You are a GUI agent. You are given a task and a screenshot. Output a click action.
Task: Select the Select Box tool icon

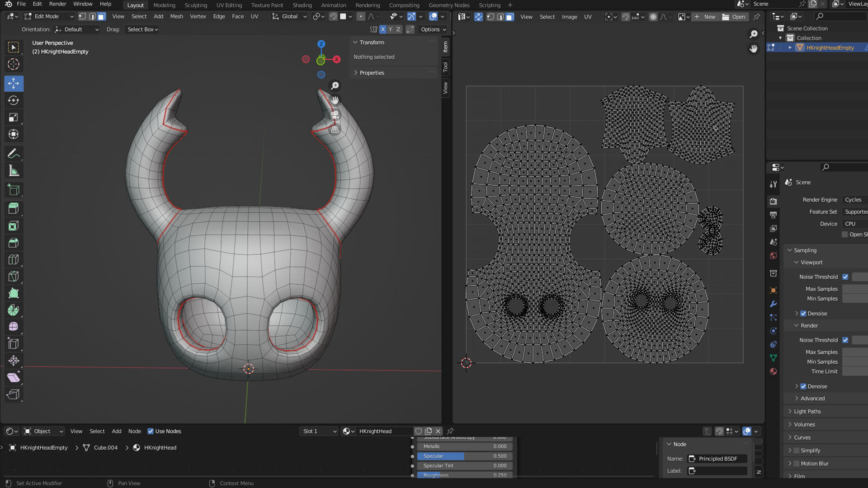[x=14, y=47]
